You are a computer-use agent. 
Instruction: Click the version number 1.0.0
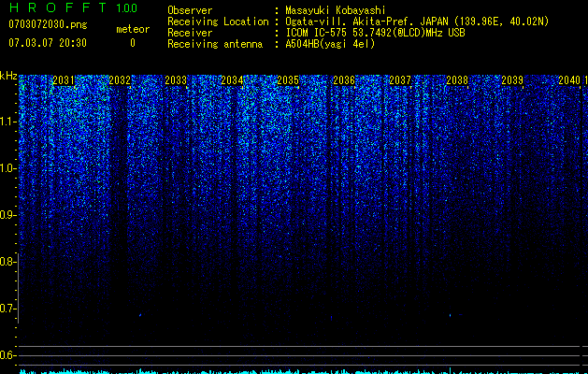pos(127,8)
